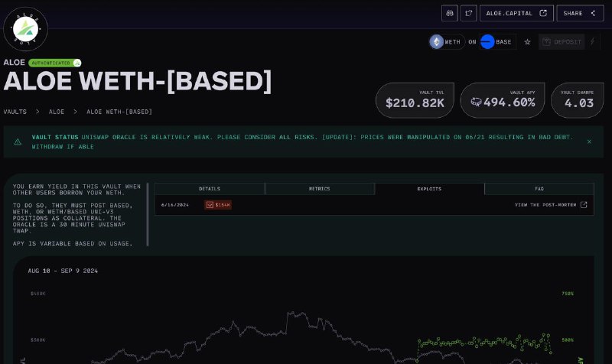Switch to the DETAILS tab
The height and width of the screenshot is (364, 612).
tap(210, 189)
